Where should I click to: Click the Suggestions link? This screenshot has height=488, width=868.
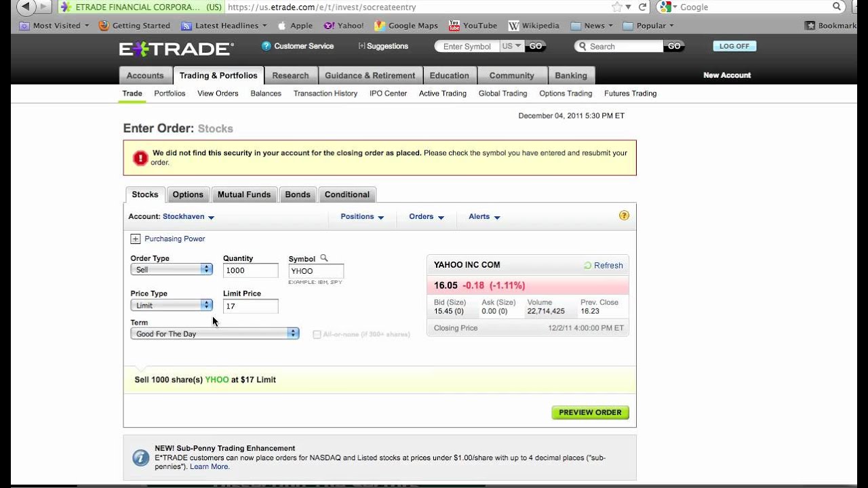click(x=383, y=46)
